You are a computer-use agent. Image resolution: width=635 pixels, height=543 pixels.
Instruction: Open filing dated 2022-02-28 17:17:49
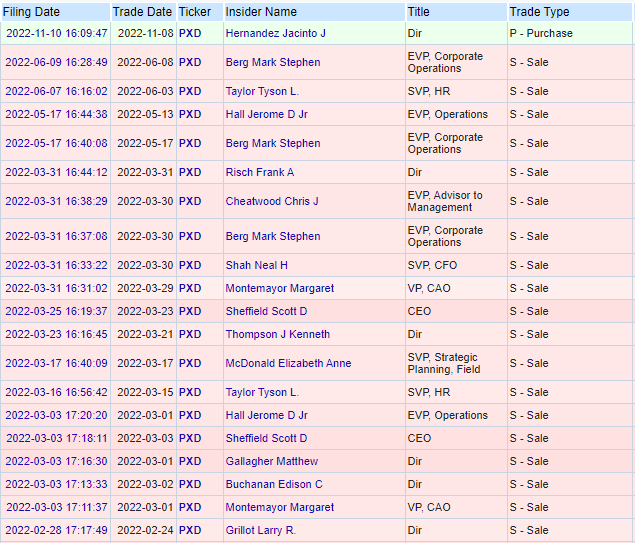tap(56, 530)
